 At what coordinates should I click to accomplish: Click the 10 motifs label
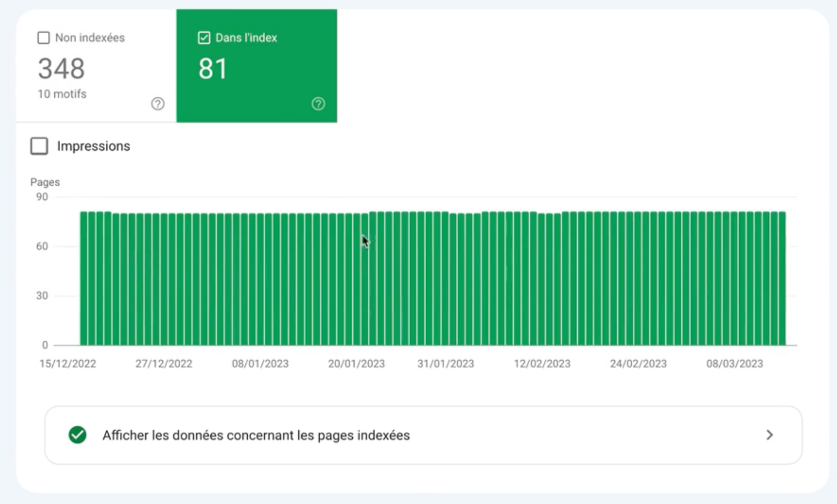62,94
